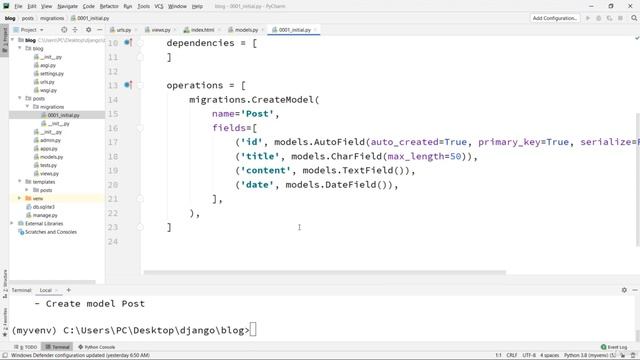Screen dimensions: 640x360
Task: Click the inspection checkmark at editor top right
Action: point(637,38)
